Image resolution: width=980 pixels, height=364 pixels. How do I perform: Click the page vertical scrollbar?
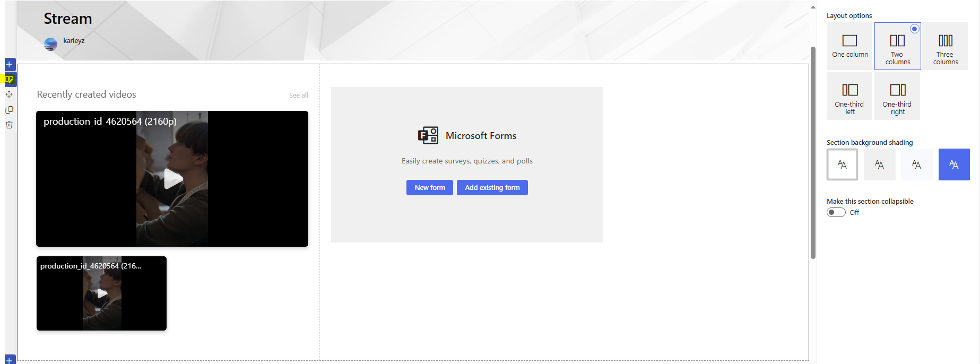pyautogui.click(x=813, y=153)
